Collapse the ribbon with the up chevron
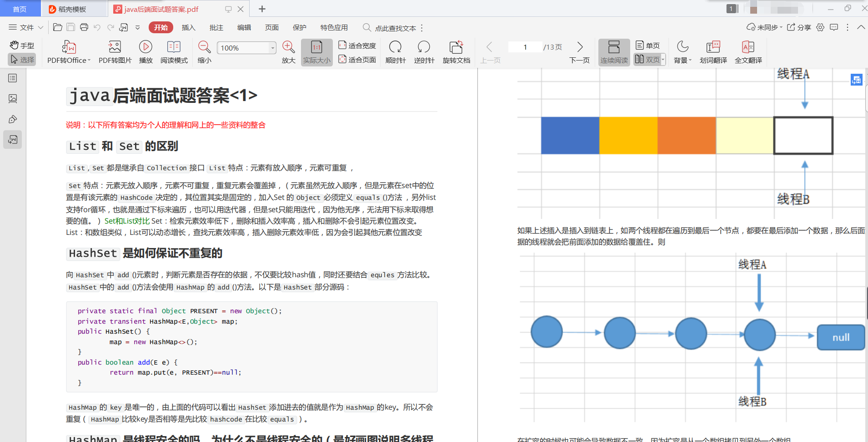The height and width of the screenshot is (442, 868). coord(861,27)
